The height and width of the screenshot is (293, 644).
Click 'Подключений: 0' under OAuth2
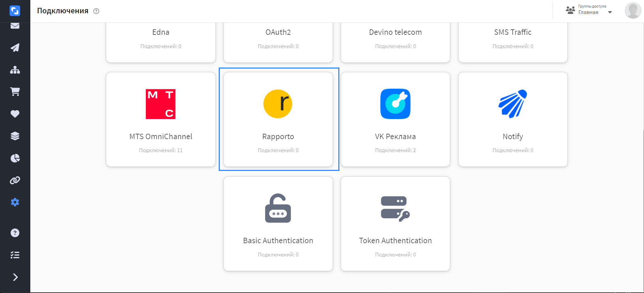(x=278, y=46)
